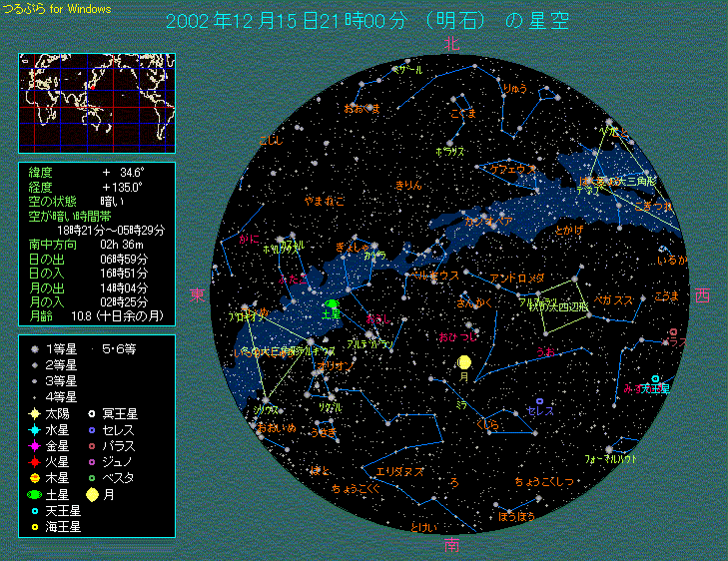
Task: Click the 西 (west) compass label
Action: [702, 295]
